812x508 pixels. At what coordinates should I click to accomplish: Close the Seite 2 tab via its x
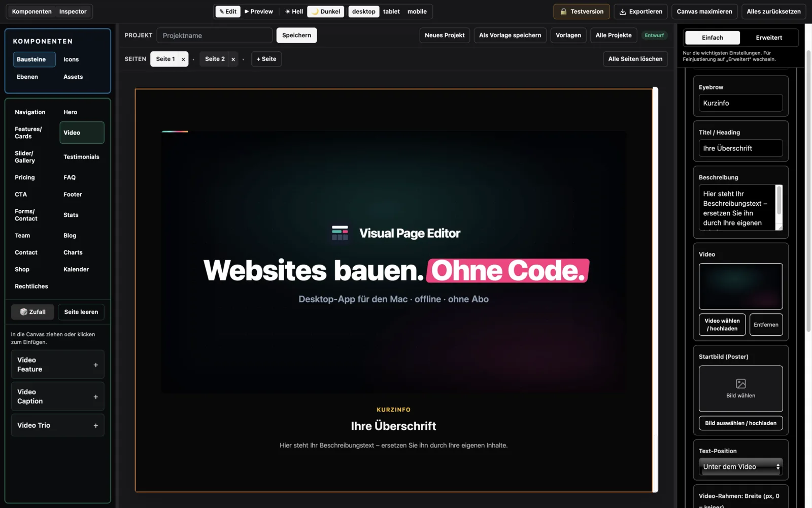233,59
